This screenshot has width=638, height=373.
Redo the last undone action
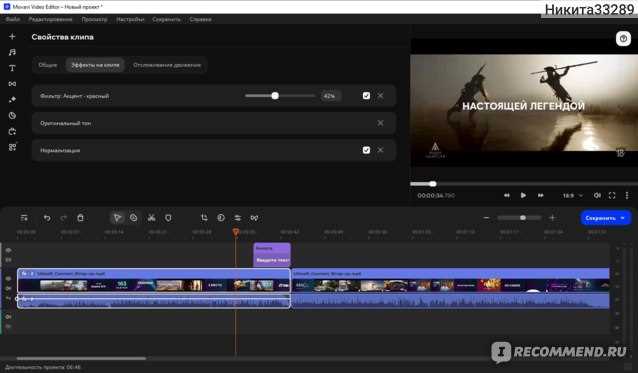click(x=63, y=218)
